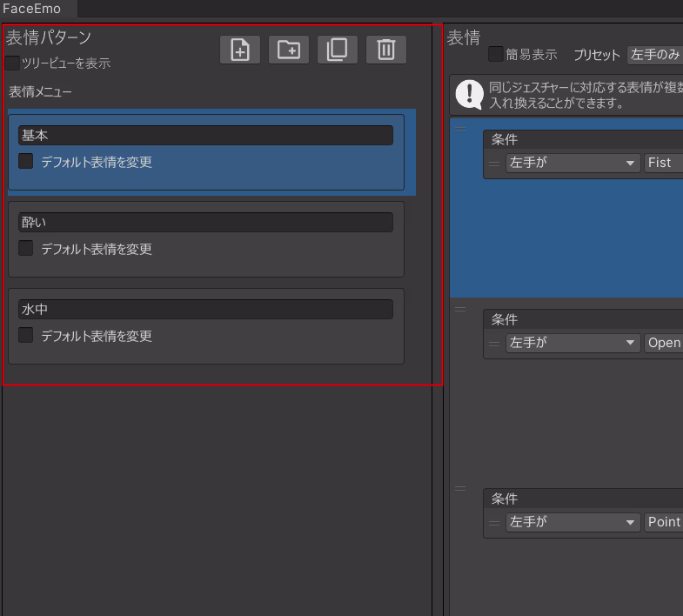Click the add new expression pattern icon
This screenshot has height=616, width=683.
click(x=240, y=50)
